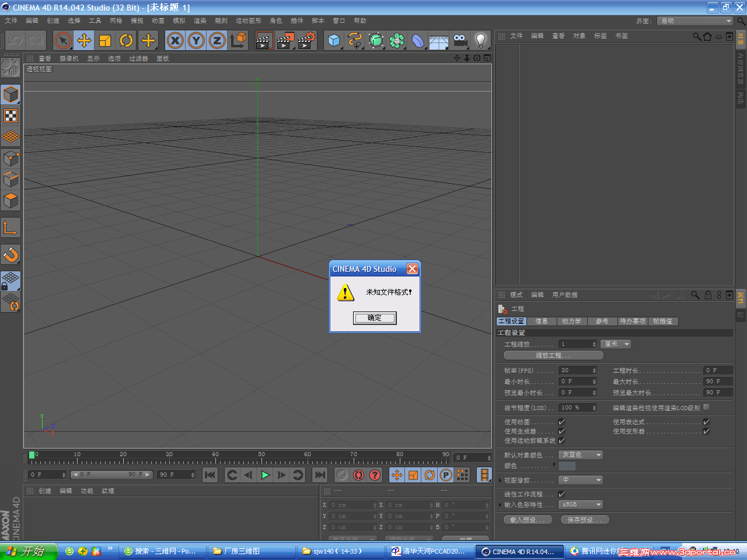Click the 颜色 color swatch
Screen dimensions: 747x560
point(567,466)
